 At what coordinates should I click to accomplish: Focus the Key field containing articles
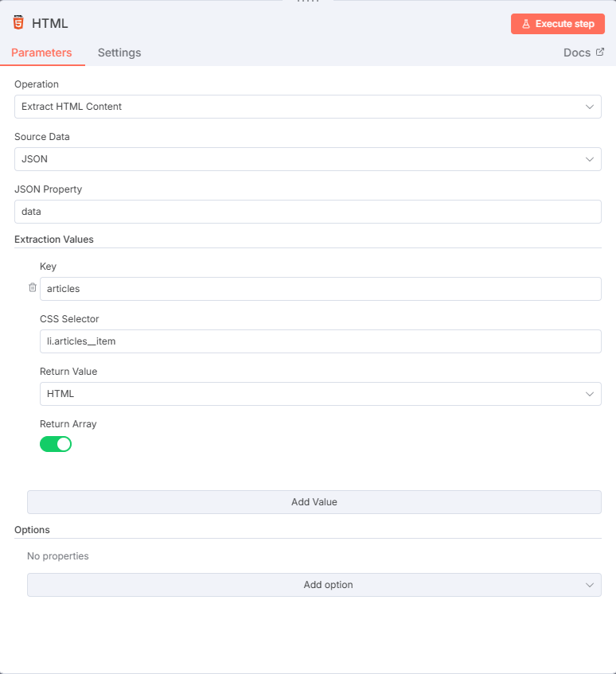click(x=320, y=289)
